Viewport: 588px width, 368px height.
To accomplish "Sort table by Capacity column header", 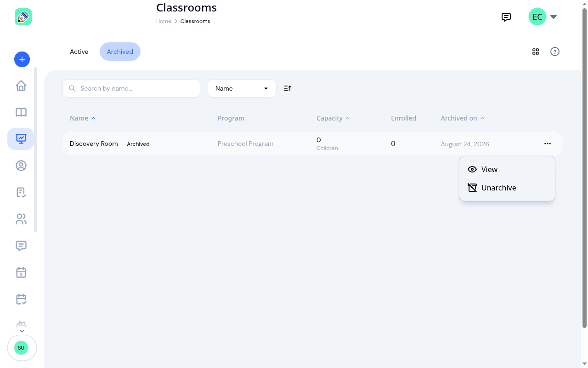I will [333, 118].
